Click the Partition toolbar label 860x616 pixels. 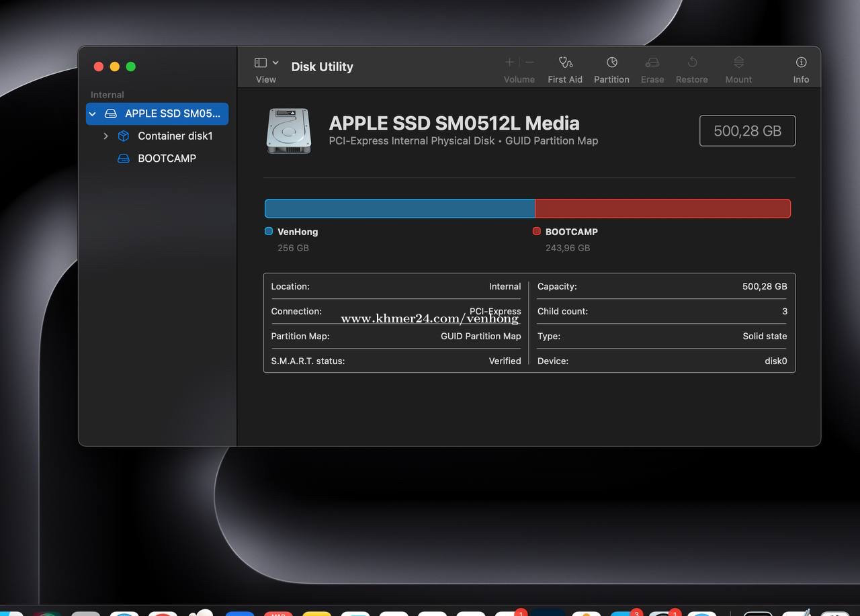tap(611, 79)
